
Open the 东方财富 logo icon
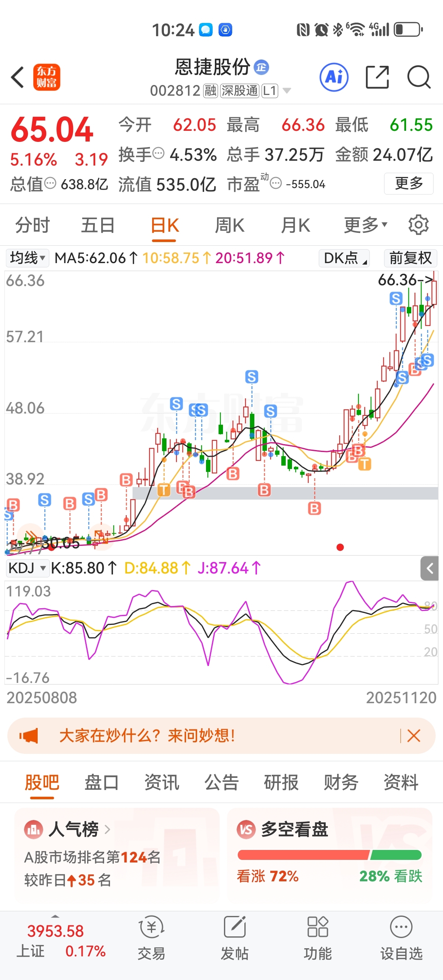[x=47, y=77]
